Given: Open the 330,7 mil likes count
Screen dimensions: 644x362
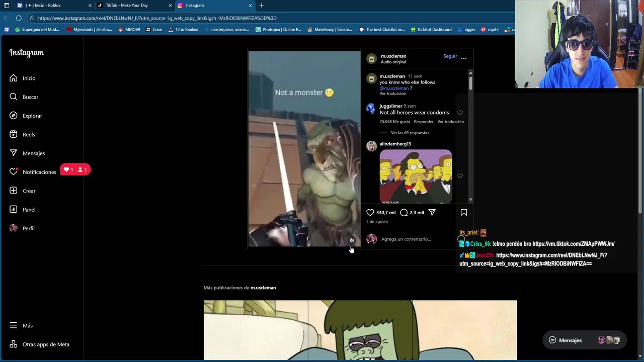Looking at the screenshot, I should [x=386, y=213].
